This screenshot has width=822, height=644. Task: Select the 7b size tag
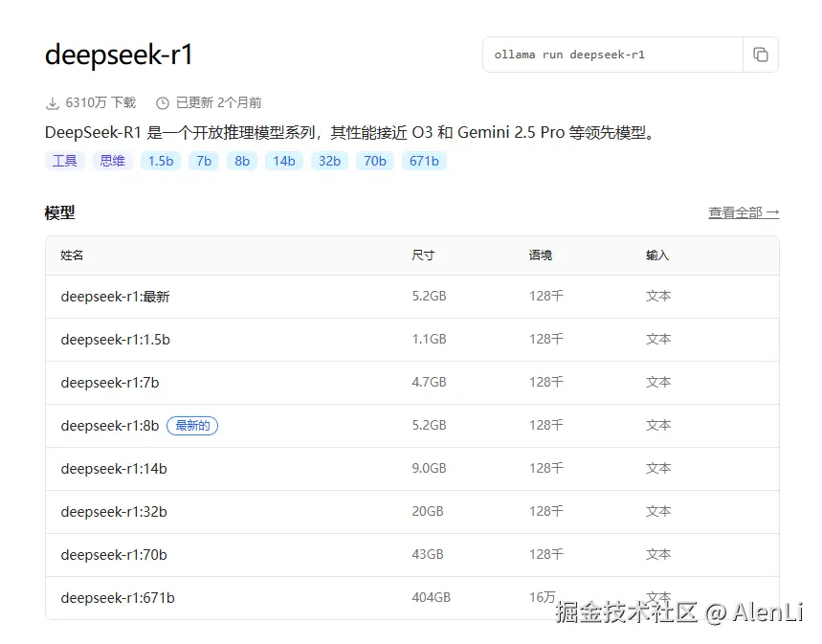[204, 161]
